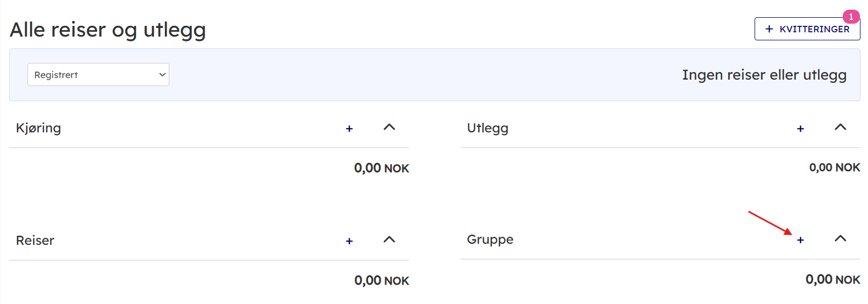Screen dimensions: 868x304
Task: Click the Reiser total amount 0,00 NOK
Action: [381, 281]
